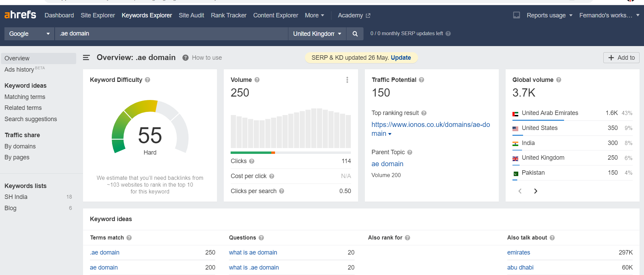644x275 pixels.
Task: Click United Arab Emirates global volume row
Action: (x=573, y=113)
